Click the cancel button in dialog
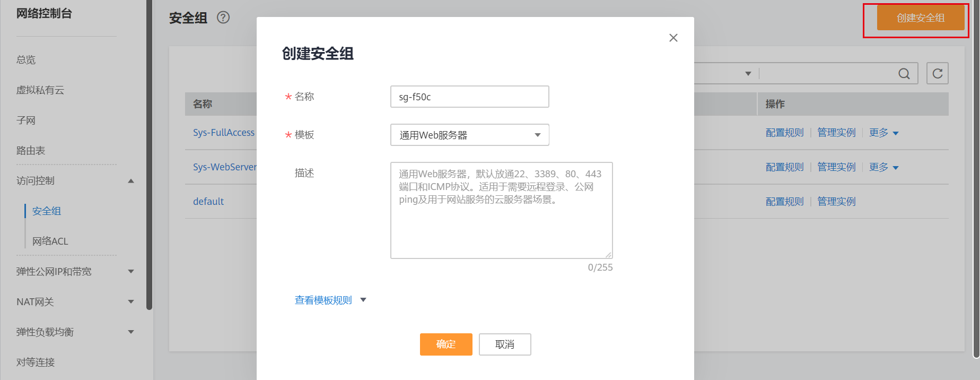980x380 pixels. click(x=504, y=344)
